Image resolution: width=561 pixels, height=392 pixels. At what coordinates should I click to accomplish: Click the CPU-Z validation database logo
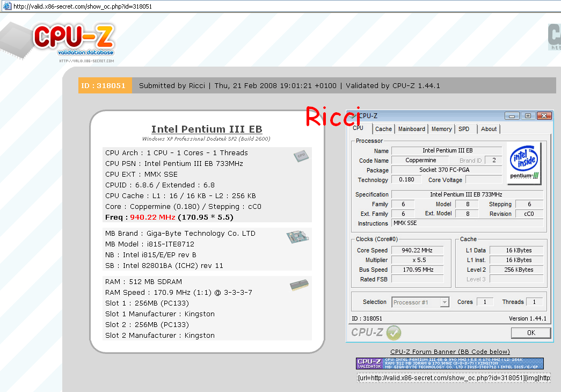(x=74, y=41)
